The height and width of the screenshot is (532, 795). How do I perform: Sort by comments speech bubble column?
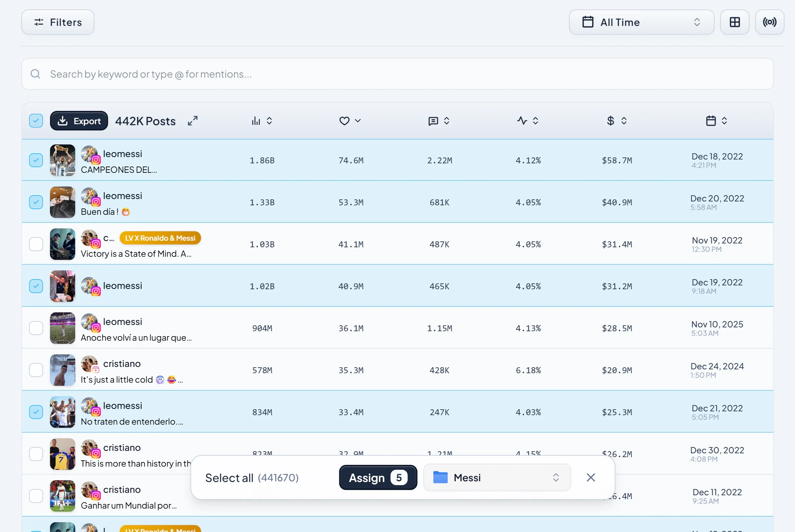[x=439, y=121]
